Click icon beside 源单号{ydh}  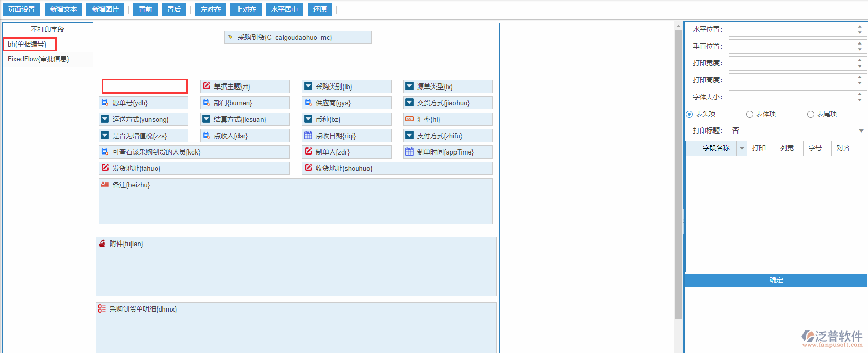click(x=105, y=103)
